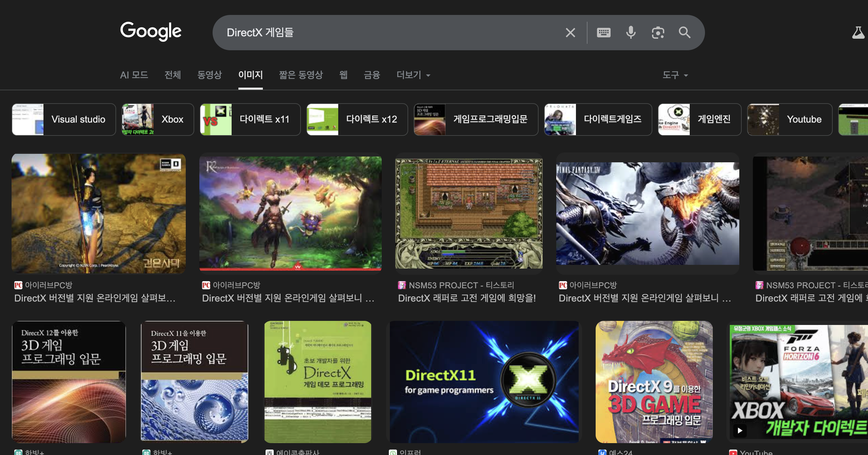Open the title link under the dark game image

click(x=812, y=298)
